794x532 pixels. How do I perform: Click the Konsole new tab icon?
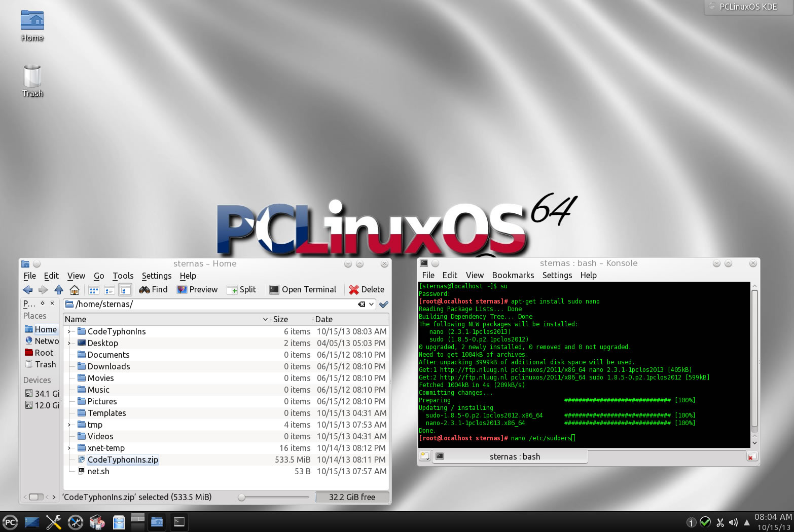[x=425, y=457]
